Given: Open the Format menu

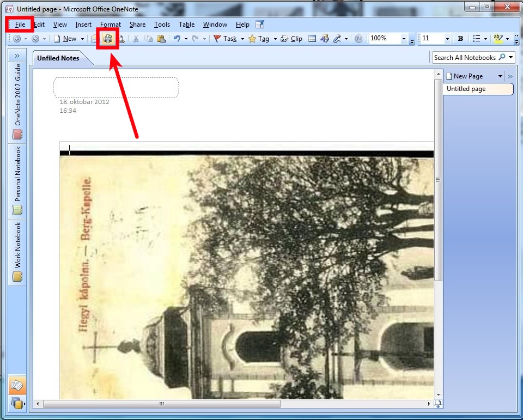Looking at the screenshot, I should click(x=111, y=25).
